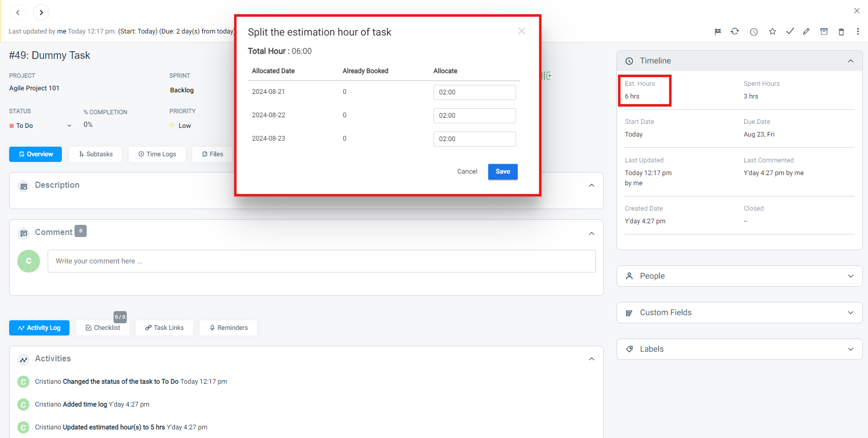868x438 pixels.
Task: Click the flag icon in task toolbar
Action: pyautogui.click(x=718, y=31)
